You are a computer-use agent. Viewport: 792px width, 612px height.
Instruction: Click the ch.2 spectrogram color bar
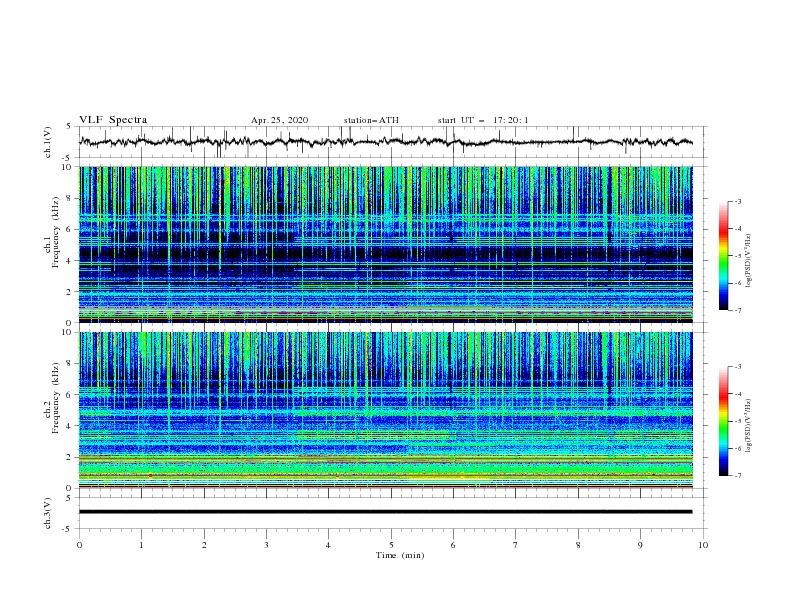tap(723, 421)
